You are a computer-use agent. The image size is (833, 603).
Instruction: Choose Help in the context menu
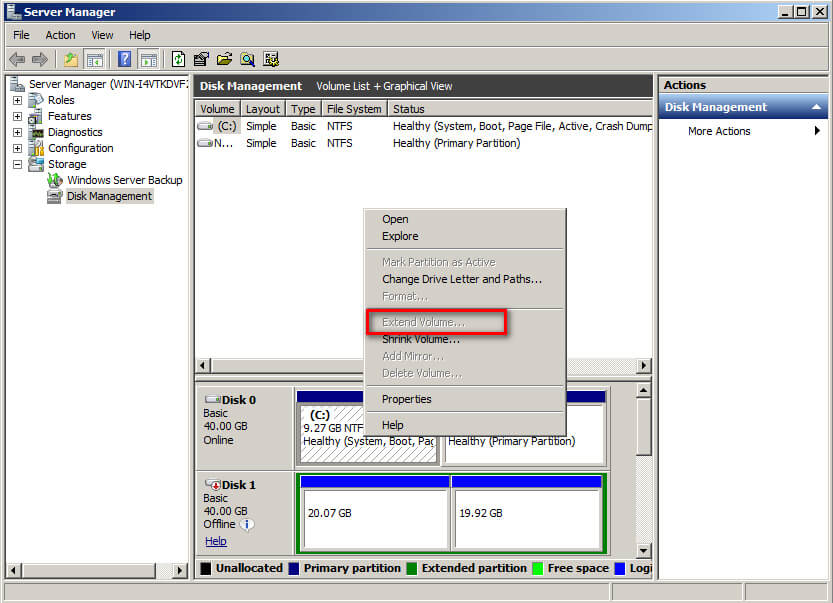click(465, 426)
